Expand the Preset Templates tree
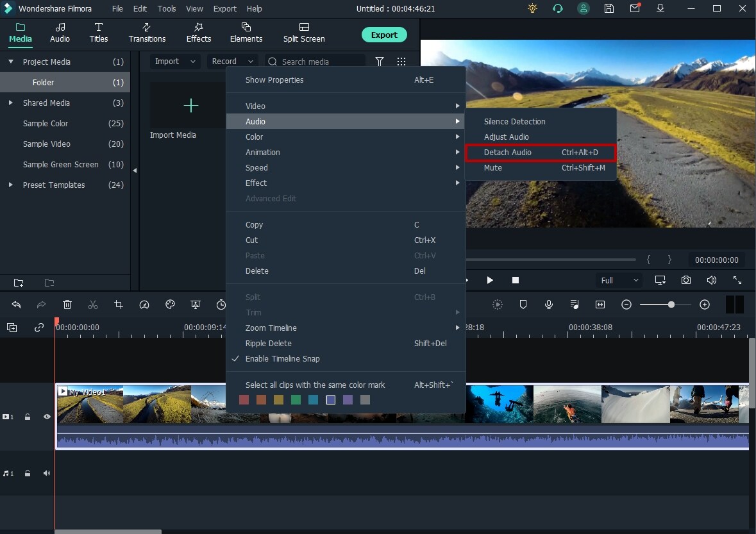This screenshot has width=756, height=534. coord(11,185)
